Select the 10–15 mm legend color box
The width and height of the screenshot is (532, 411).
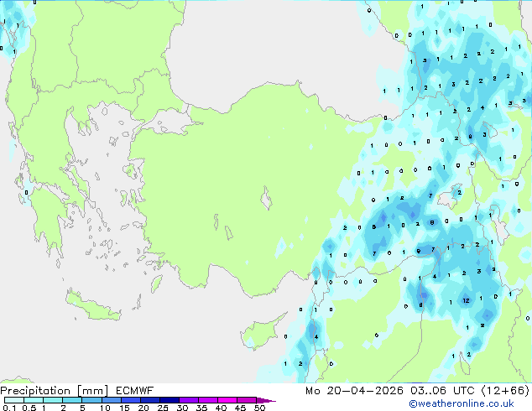111,400
